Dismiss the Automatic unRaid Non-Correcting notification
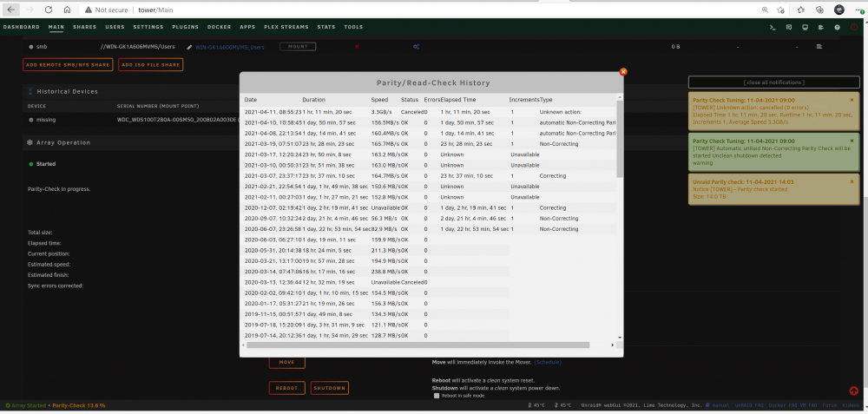The width and height of the screenshot is (868, 414). click(x=852, y=141)
